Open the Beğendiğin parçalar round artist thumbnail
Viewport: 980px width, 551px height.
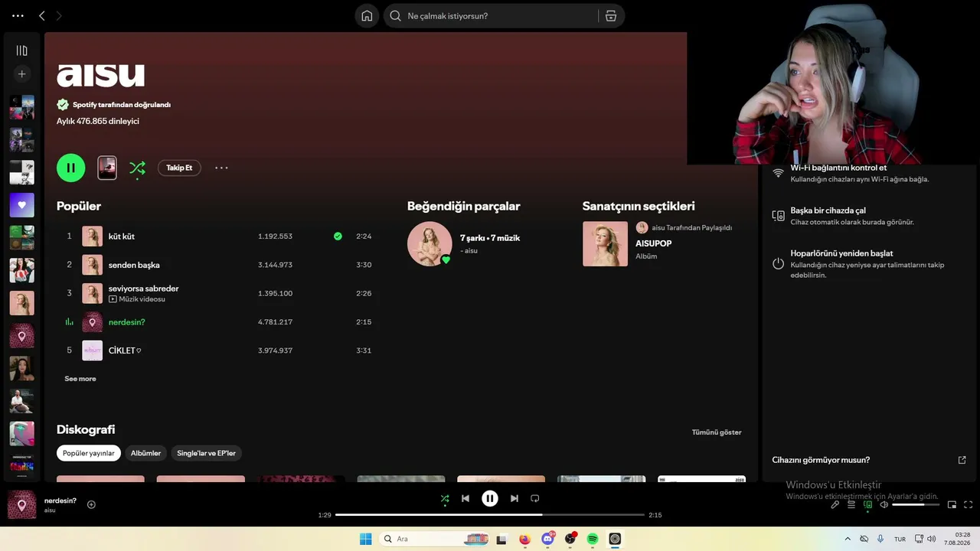pyautogui.click(x=430, y=244)
